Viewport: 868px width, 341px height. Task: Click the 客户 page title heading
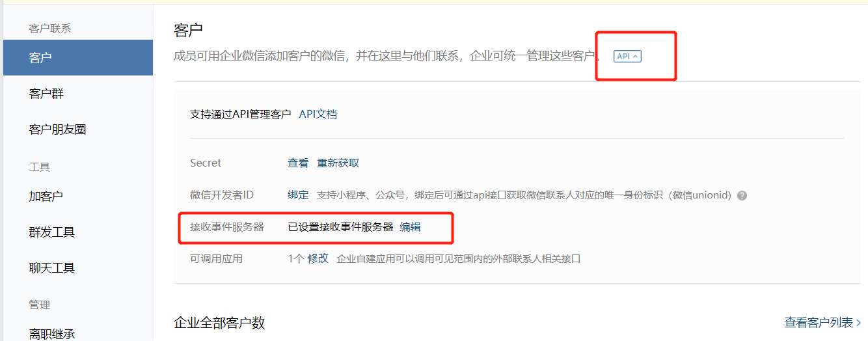pos(188,29)
